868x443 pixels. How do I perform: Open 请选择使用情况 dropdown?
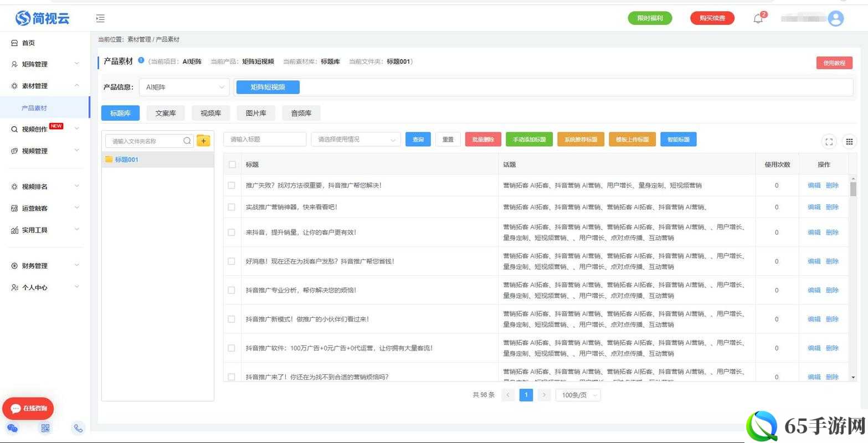356,140
